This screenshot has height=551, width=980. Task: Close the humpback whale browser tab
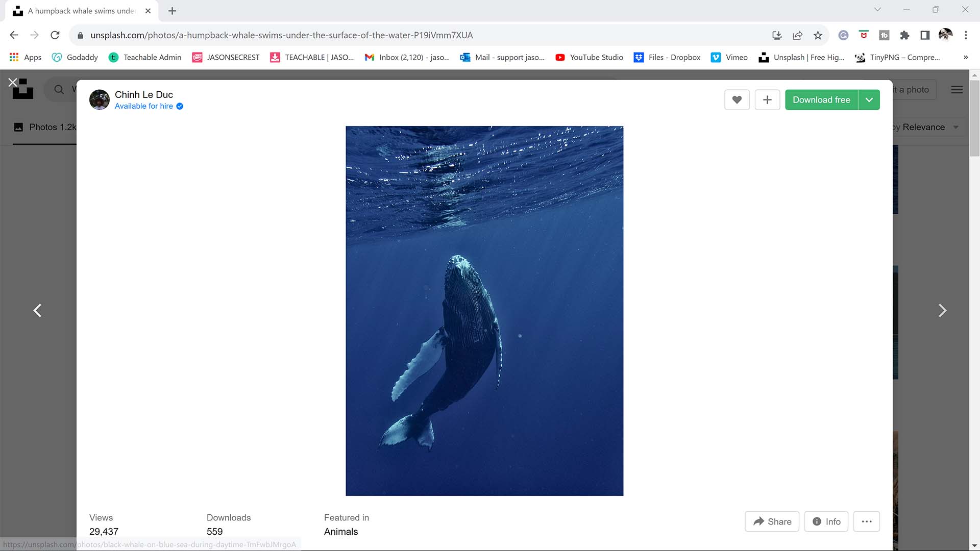[x=148, y=11]
